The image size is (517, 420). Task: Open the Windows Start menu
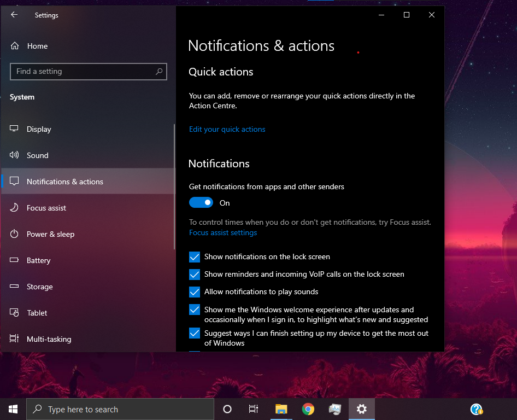click(13, 409)
